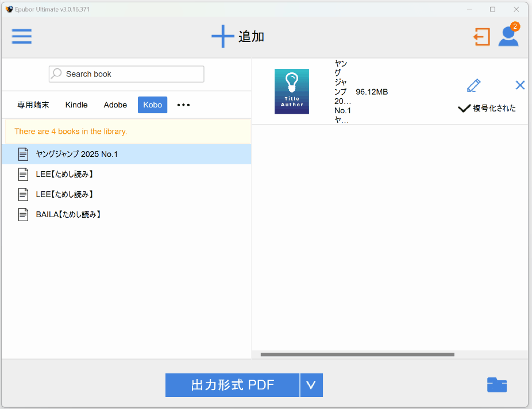
Task: Open the more tabs ellipsis
Action: 183,105
